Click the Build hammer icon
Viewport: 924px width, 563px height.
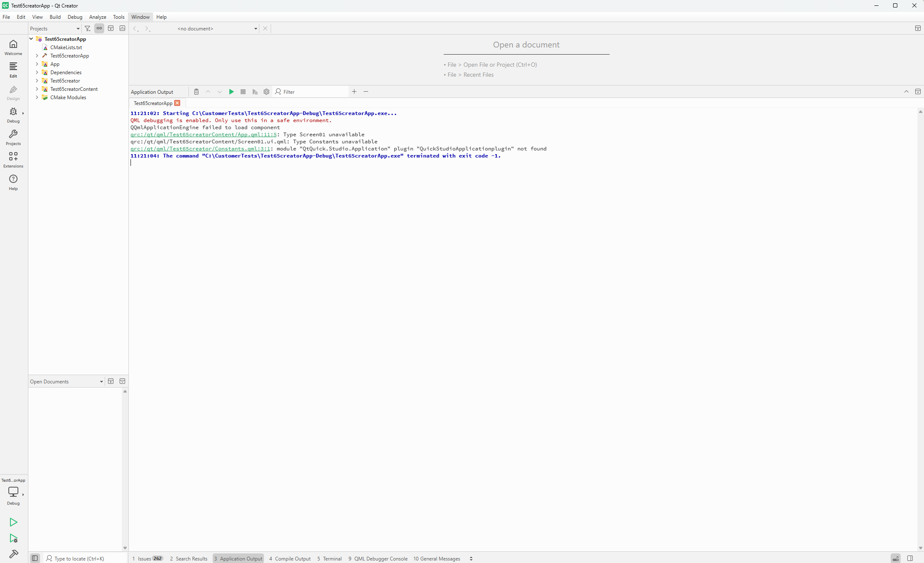click(x=13, y=554)
